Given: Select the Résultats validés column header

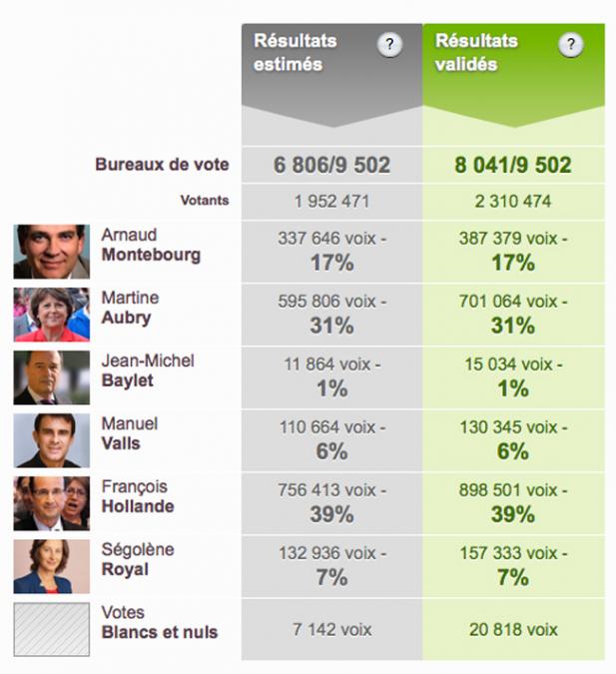Looking at the screenshot, I should click(514, 75).
